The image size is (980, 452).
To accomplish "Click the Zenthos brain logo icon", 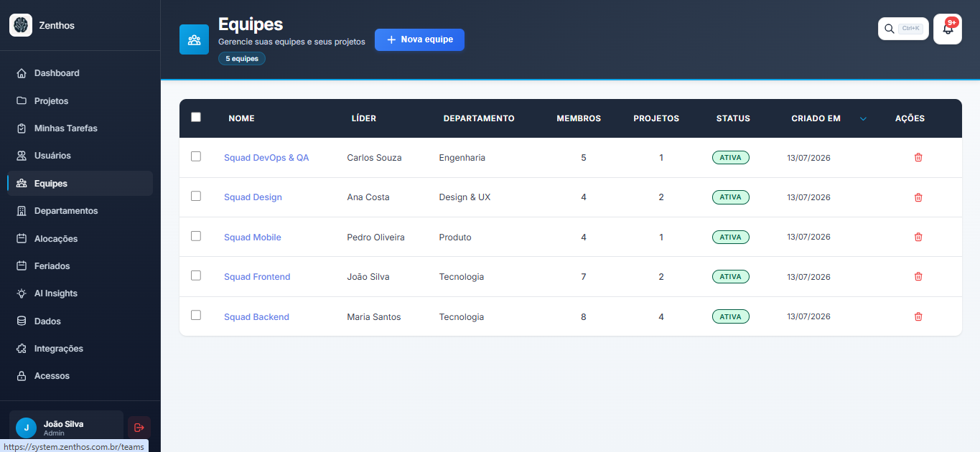I will point(21,25).
